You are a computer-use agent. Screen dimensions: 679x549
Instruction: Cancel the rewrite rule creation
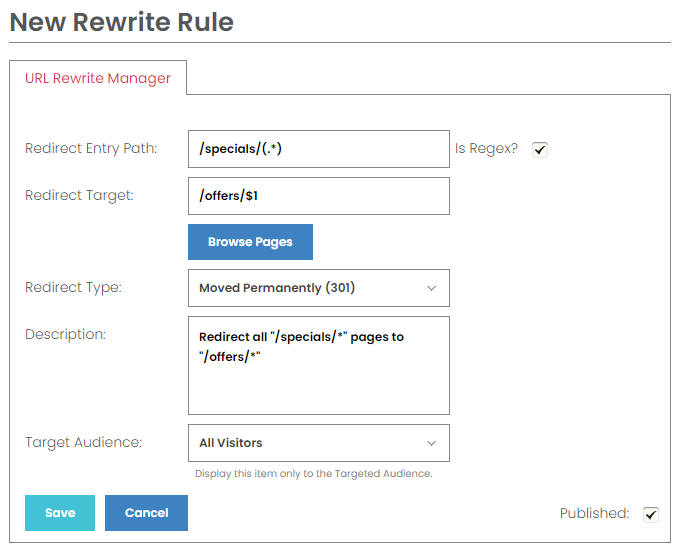(x=146, y=513)
